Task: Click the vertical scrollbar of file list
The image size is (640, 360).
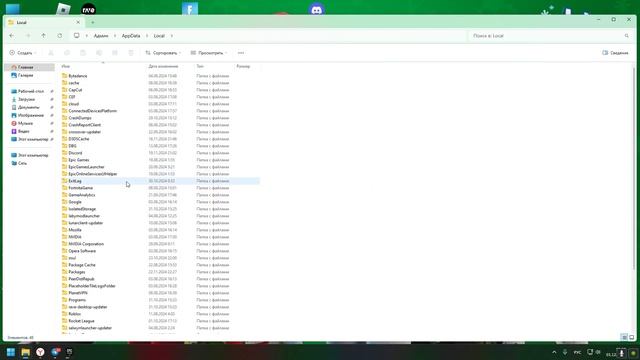Action: (x=633, y=169)
